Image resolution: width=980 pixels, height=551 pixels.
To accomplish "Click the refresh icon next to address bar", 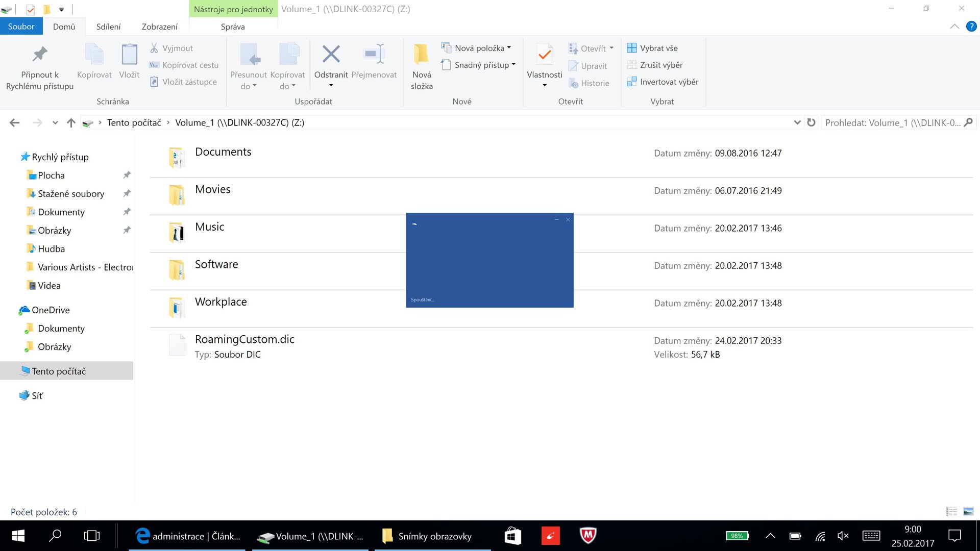I will pyautogui.click(x=811, y=122).
